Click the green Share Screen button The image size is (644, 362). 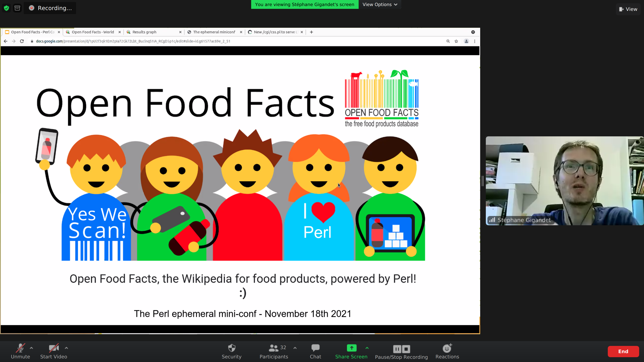pos(351,351)
